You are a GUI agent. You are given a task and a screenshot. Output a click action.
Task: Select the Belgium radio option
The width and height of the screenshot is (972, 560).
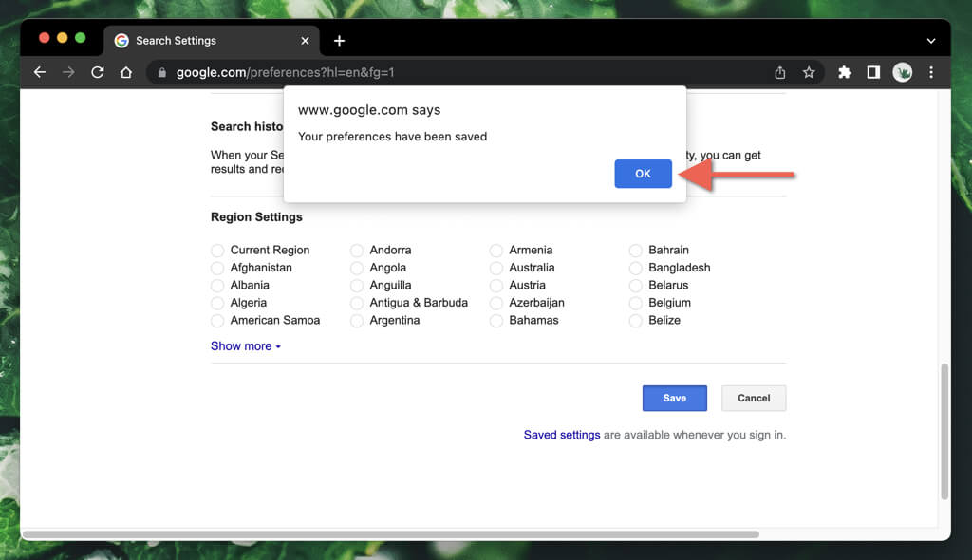636,303
